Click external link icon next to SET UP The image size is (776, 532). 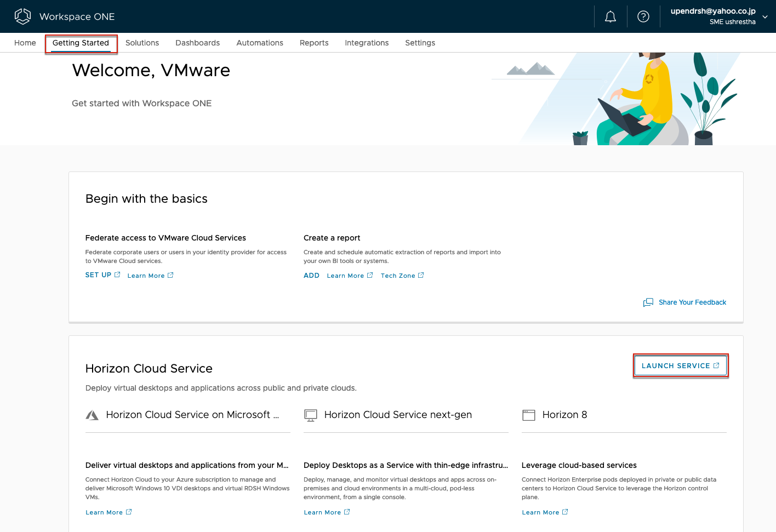117,274
